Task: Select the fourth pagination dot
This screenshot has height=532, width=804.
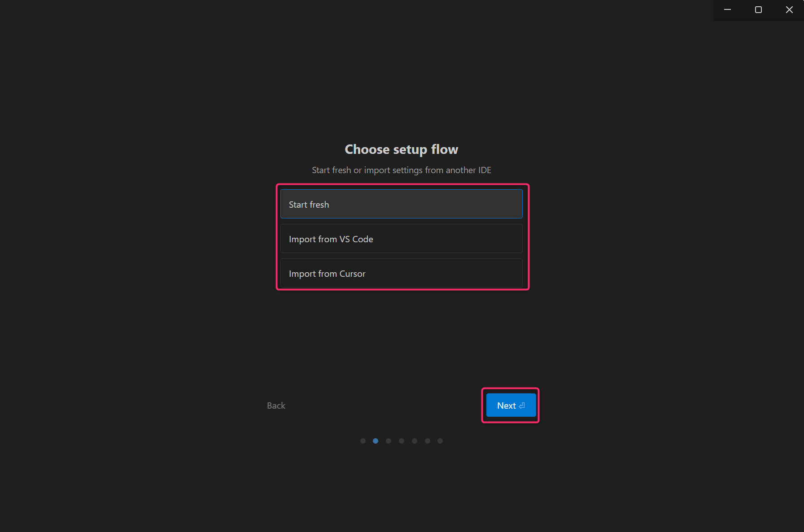Action: (402, 441)
